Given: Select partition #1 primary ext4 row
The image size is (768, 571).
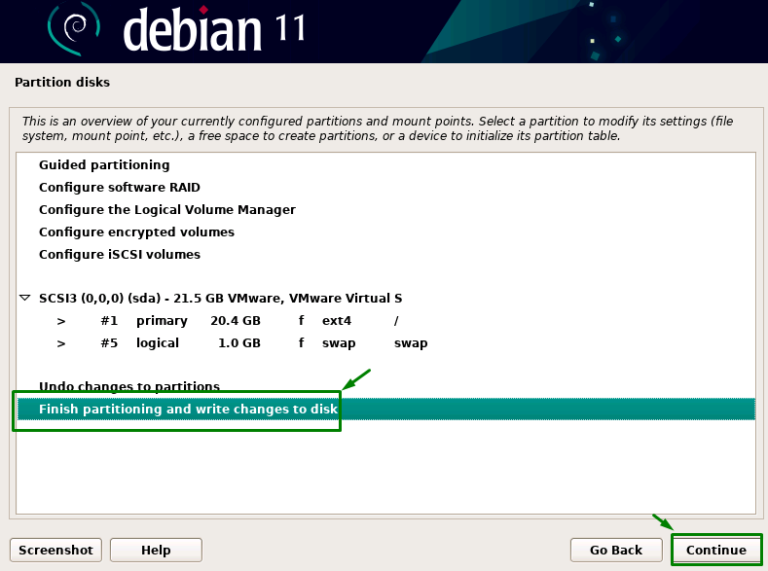Looking at the screenshot, I should tap(386, 321).
